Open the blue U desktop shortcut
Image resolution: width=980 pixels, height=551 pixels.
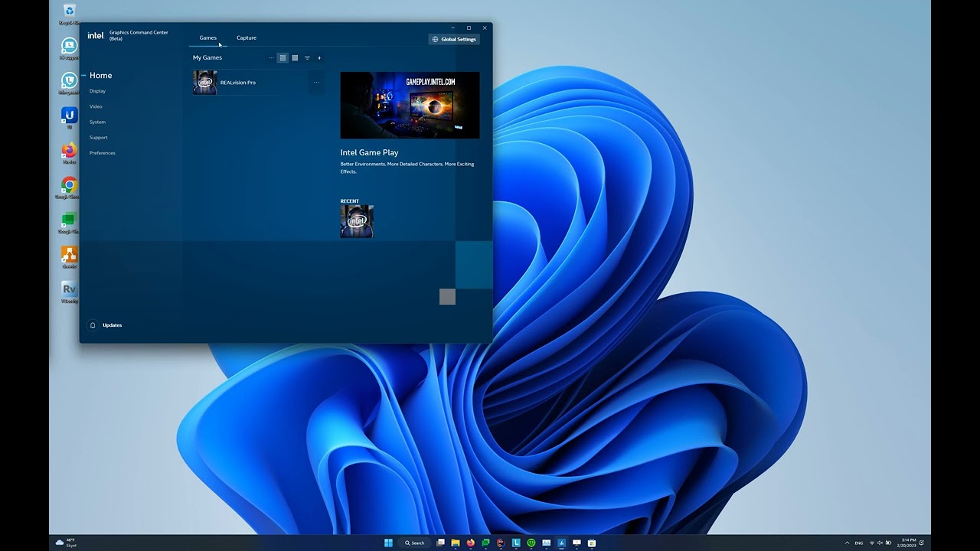[x=70, y=117]
